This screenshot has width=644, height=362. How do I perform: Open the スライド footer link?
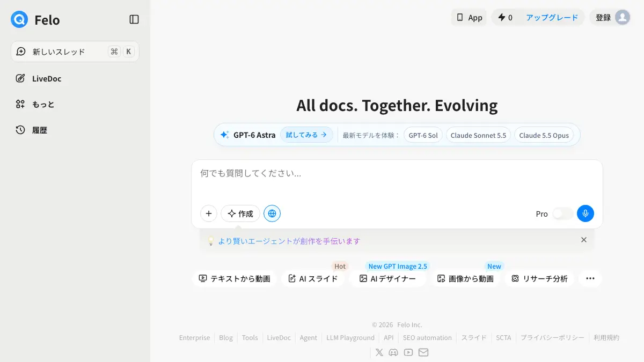(474, 338)
